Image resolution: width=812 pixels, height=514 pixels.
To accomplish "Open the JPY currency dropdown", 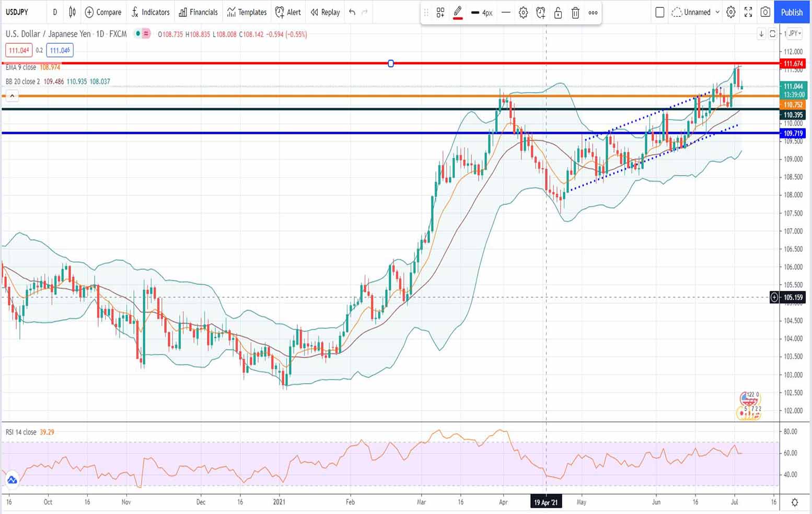I will tap(794, 33).
